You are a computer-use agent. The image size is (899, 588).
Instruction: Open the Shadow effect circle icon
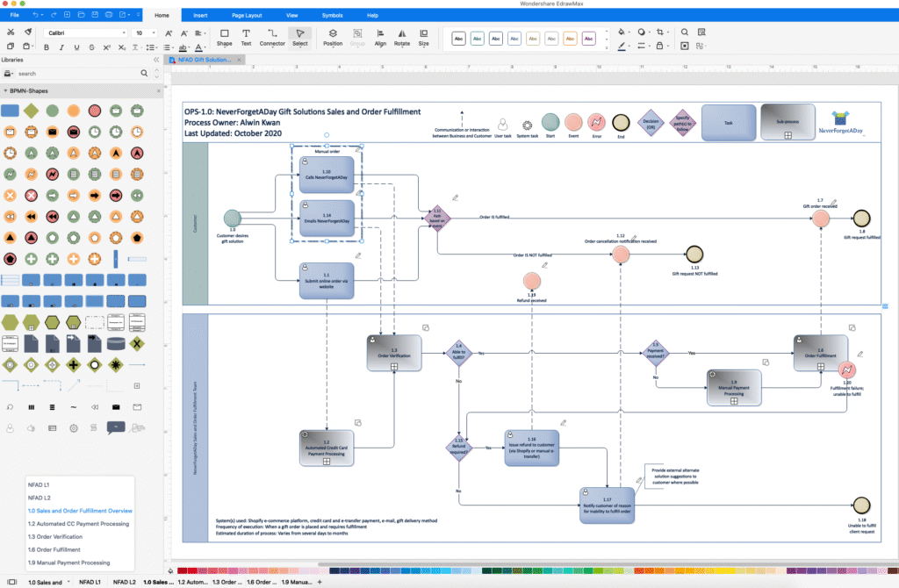click(642, 32)
